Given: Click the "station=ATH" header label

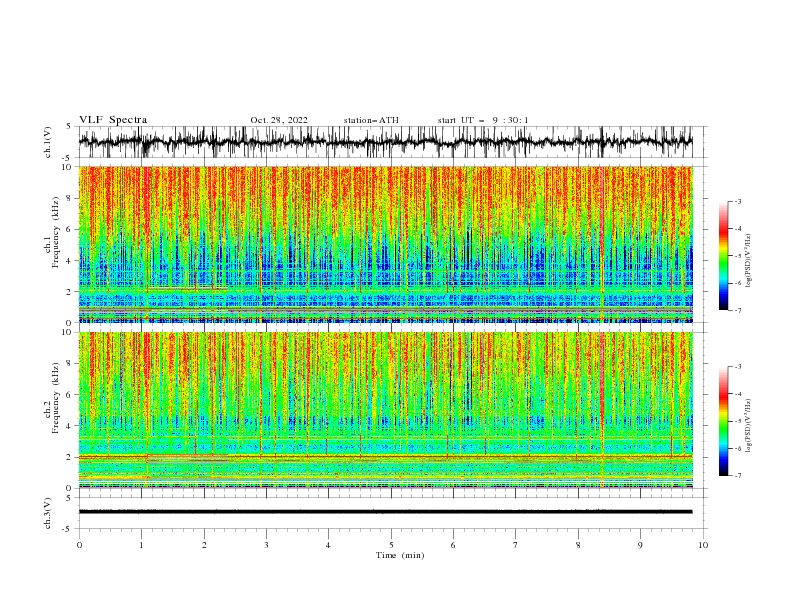Looking at the screenshot, I should [x=371, y=120].
